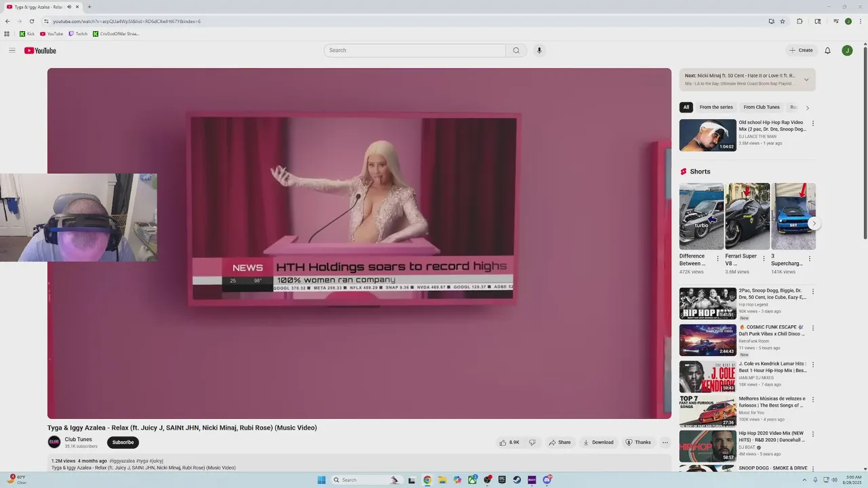The height and width of the screenshot is (488, 868).
Task: Open options for Hip Hop 2020 Video Mix
Action: 813,434
